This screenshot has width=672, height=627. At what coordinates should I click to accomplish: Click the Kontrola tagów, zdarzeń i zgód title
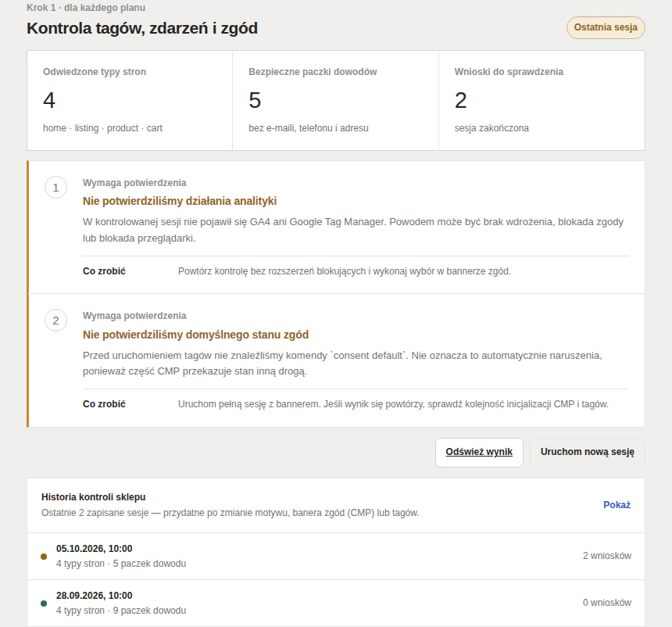[x=142, y=28]
